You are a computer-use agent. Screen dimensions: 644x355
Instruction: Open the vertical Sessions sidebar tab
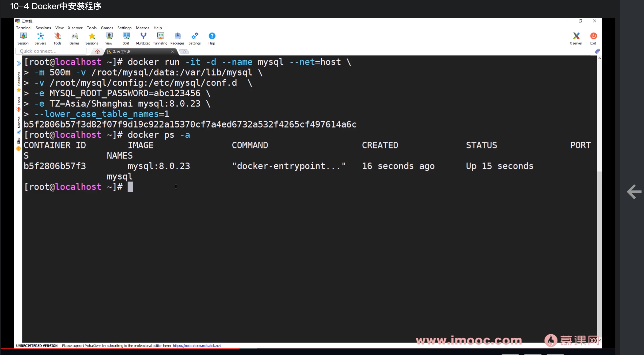click(x=19, y=79)
